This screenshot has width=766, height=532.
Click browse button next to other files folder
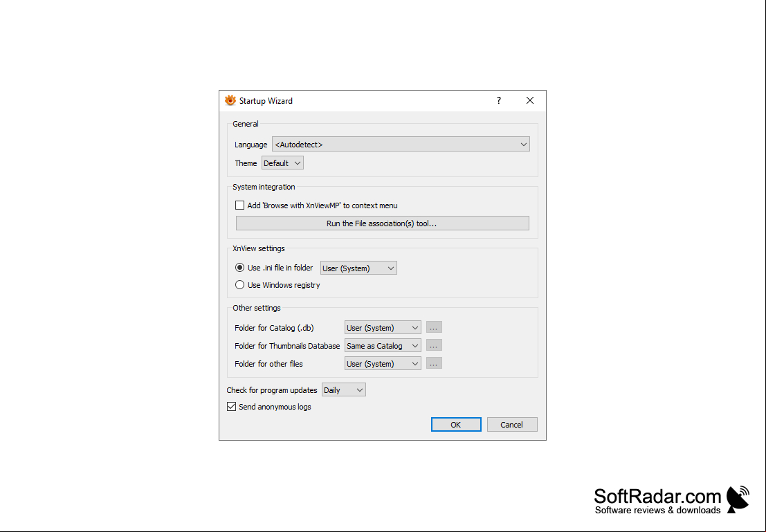tap(434, 363)
